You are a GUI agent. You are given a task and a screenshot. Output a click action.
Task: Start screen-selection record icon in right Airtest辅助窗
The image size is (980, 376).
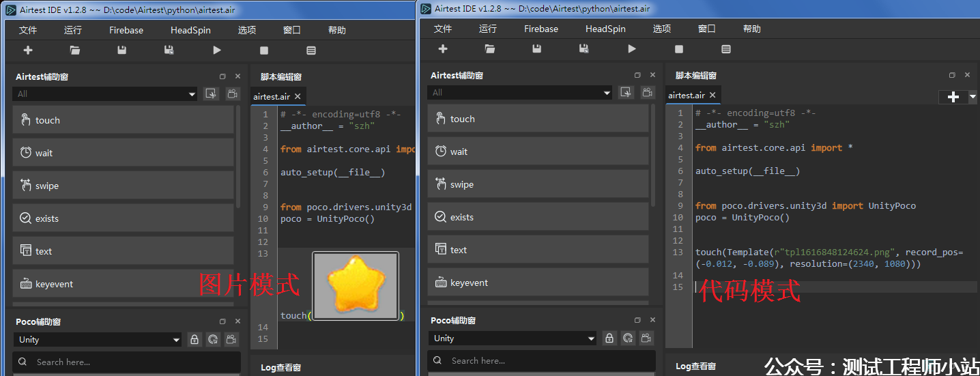pyautogui.click(x=626, y=93)
